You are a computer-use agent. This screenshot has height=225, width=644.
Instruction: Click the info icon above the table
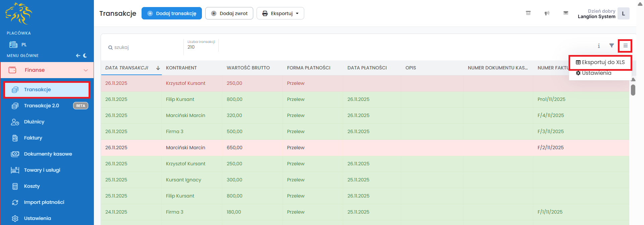(x=599, y=46)
